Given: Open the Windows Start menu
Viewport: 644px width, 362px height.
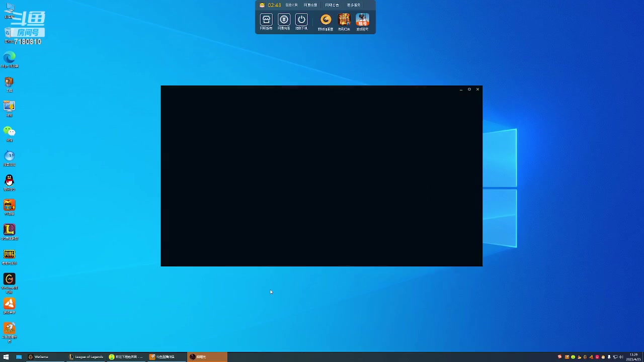Looking at the screenshot, I should point(6,357).
